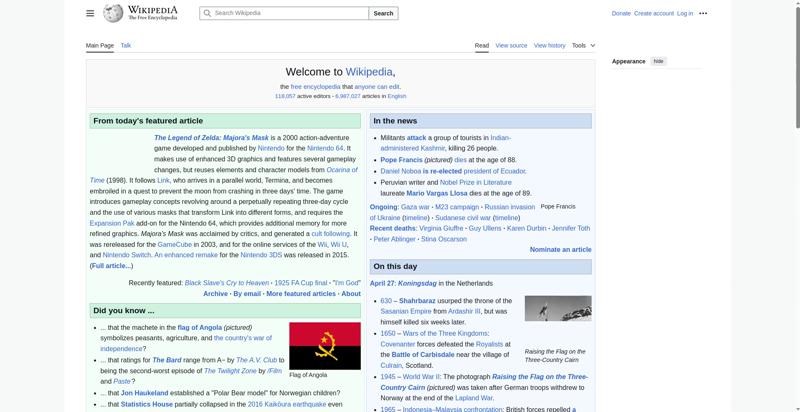This screenshot has width=800, height=412.
Task: Click Nominate an article
Action: click(x=561, y=250)
